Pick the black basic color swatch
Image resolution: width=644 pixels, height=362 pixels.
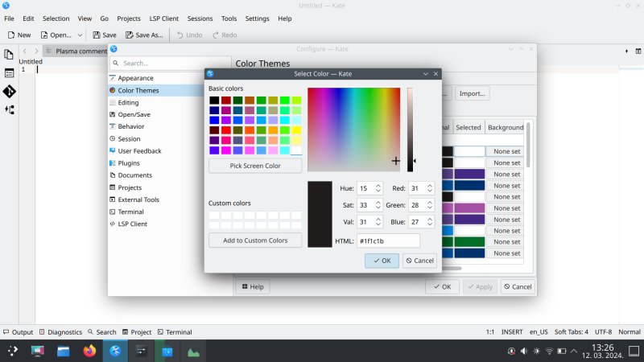214,100
